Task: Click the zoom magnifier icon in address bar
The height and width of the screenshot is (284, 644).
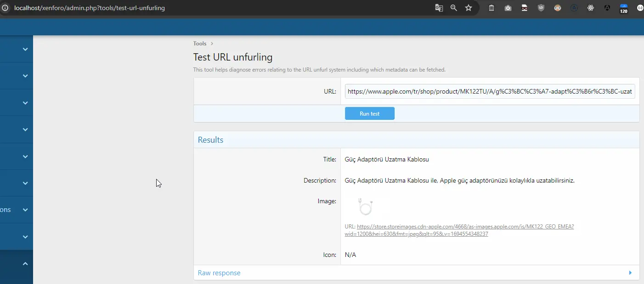Action: [454, 8]
